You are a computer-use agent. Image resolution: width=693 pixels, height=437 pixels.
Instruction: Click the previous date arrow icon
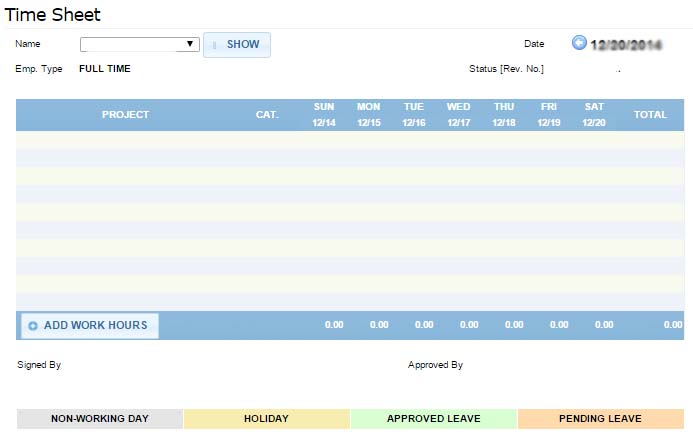(579, 43)
